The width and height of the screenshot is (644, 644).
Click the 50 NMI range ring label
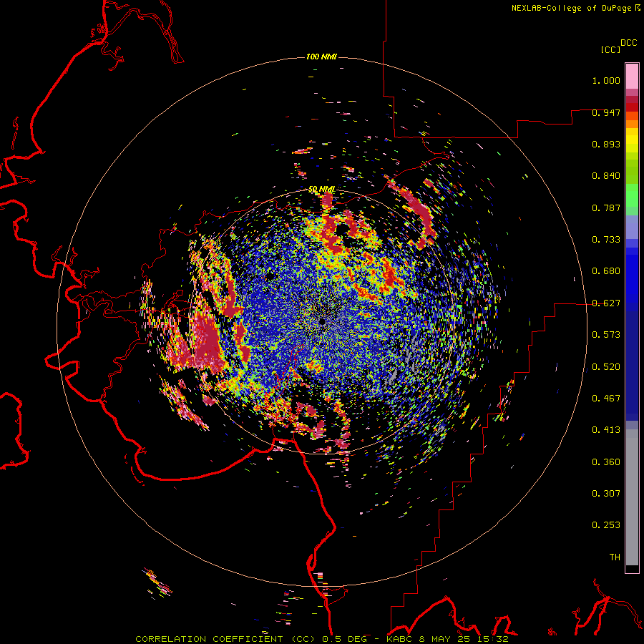(321, 190)
